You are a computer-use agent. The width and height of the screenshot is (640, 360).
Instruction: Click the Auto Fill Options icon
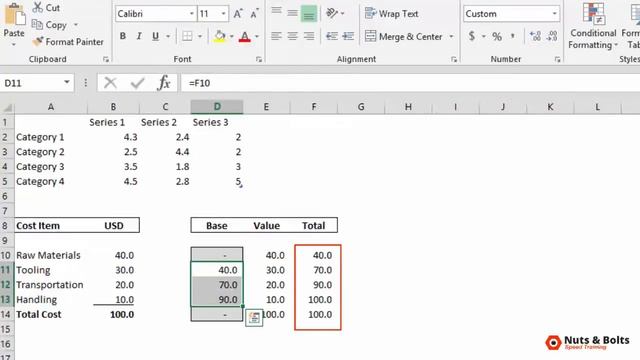coord(254,318)
